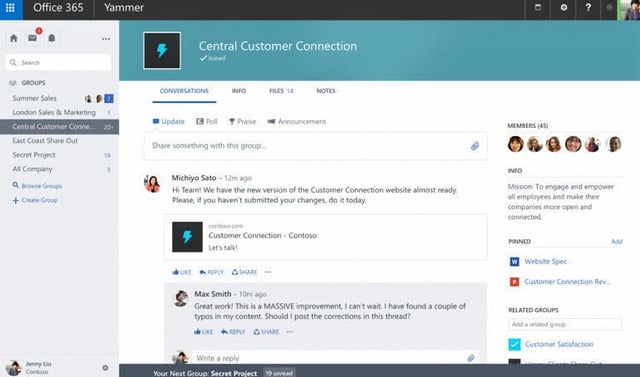Select the Update post type
This screenshot has height=377, width=640.
(169, 122)
